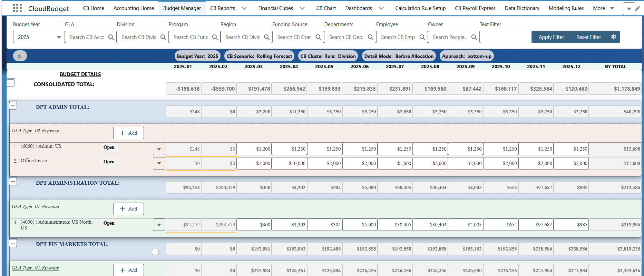The image size is (644, 276).
Task: Collapse the CONSOLIDATED TOTAL section
Action: click(x=11, y=83)
